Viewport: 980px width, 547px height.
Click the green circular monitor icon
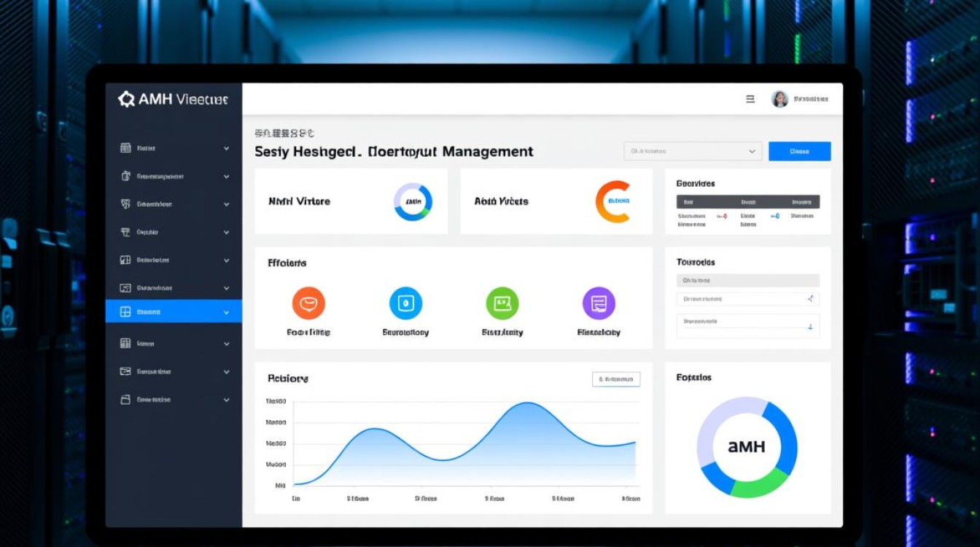[502, 303]
